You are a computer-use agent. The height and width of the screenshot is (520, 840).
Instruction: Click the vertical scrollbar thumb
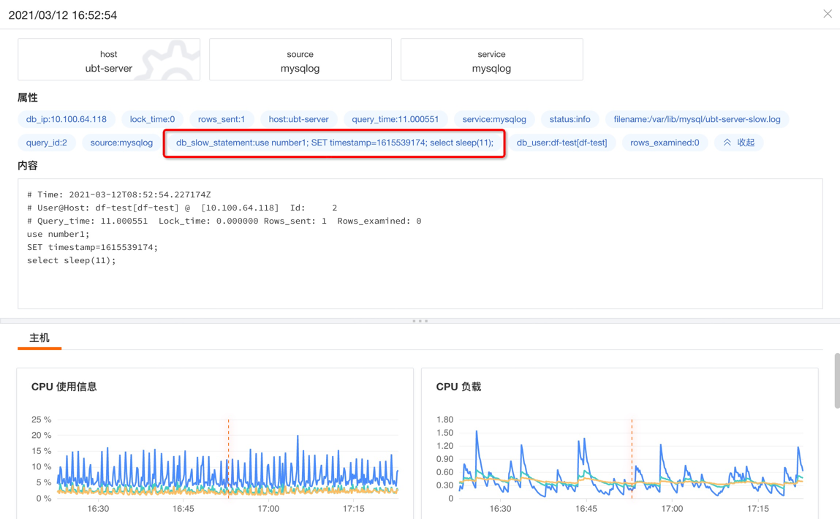[x=837, y=380]
